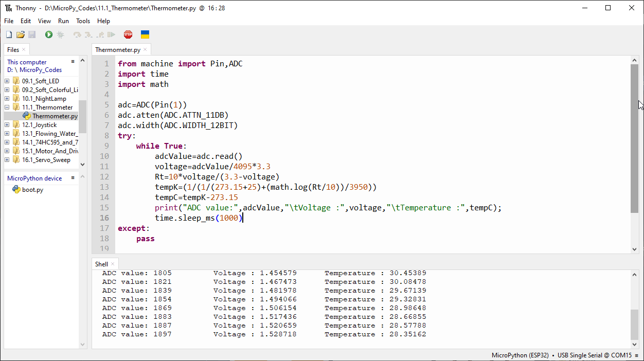Open the MicroPython device panel menu
Screen dimensions: 644x361
tap(73, 178)
